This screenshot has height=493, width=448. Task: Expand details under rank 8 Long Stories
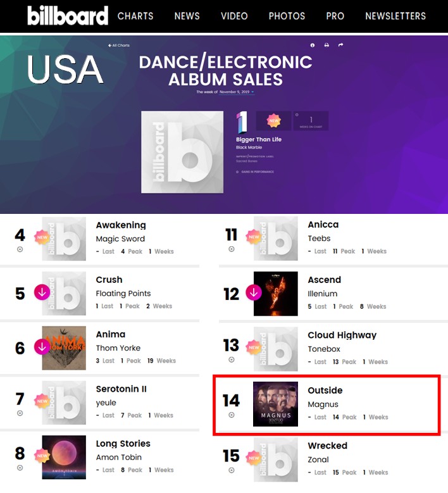20,468
